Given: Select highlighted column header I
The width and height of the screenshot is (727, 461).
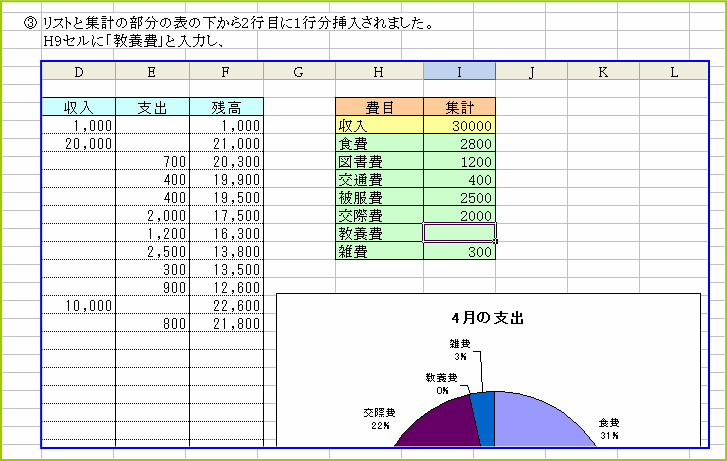Looking at the screenshot, I should click(459, 71).
